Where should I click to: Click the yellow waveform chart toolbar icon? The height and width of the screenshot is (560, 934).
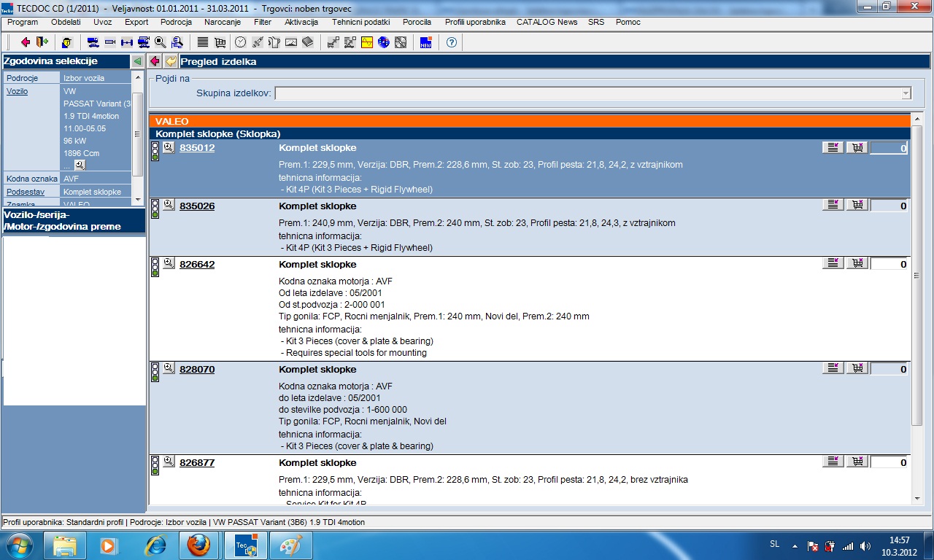point(367,42)
